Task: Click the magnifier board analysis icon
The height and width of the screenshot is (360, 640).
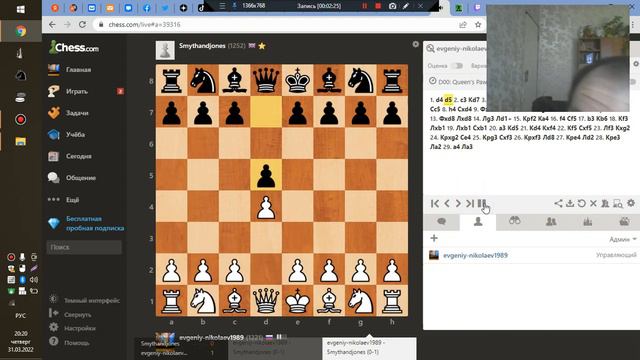Action: tap(618, 203)
